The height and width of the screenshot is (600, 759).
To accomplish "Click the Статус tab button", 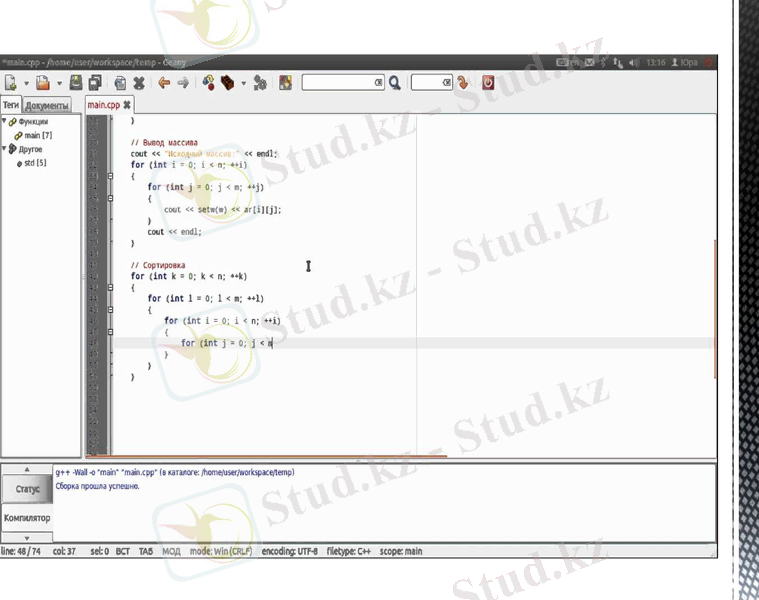I will coord(27,489).
